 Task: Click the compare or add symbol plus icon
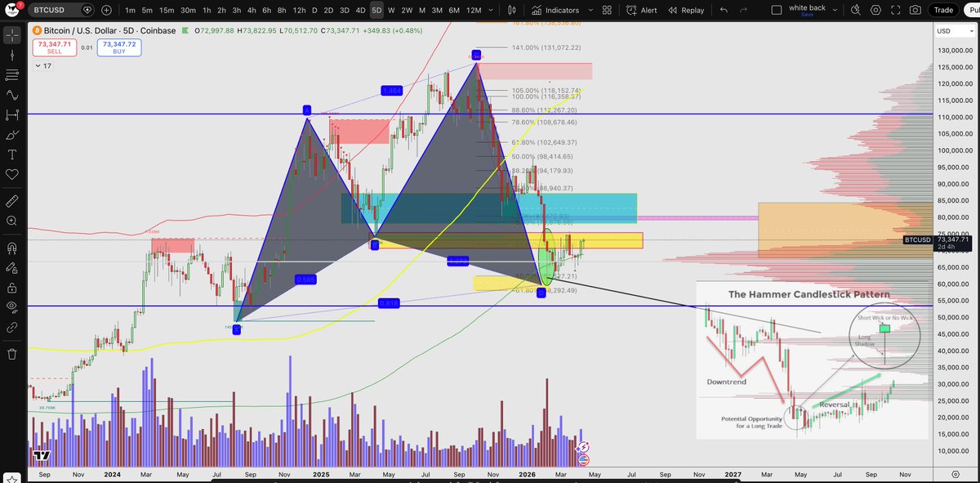pos(106,10)
